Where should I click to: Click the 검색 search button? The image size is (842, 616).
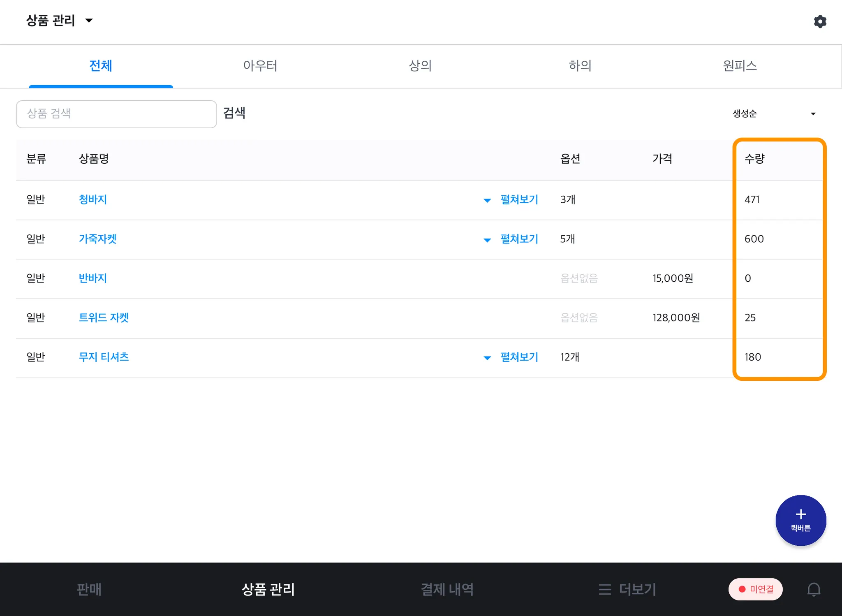pos(234,113)
